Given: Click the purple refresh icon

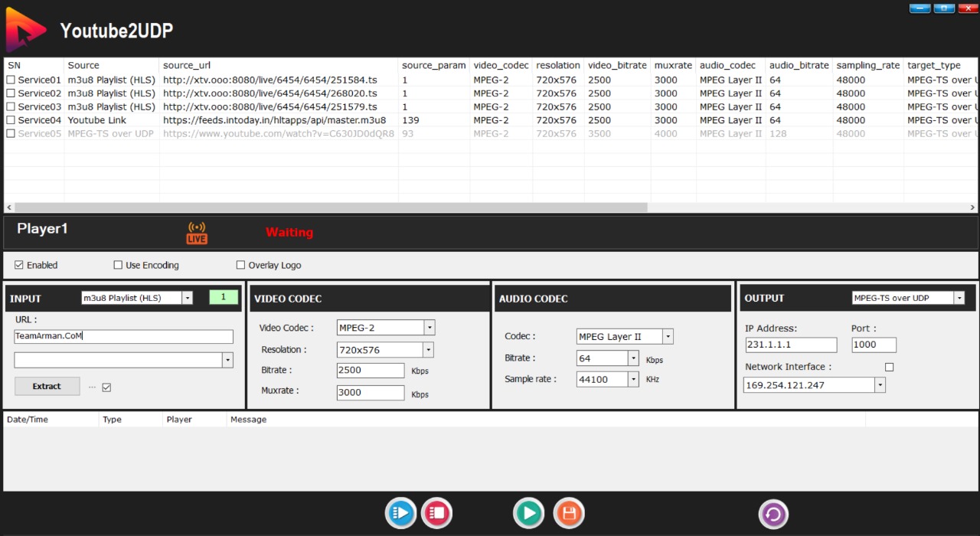Looking at the screenshot, I should (x=773, y=513).
